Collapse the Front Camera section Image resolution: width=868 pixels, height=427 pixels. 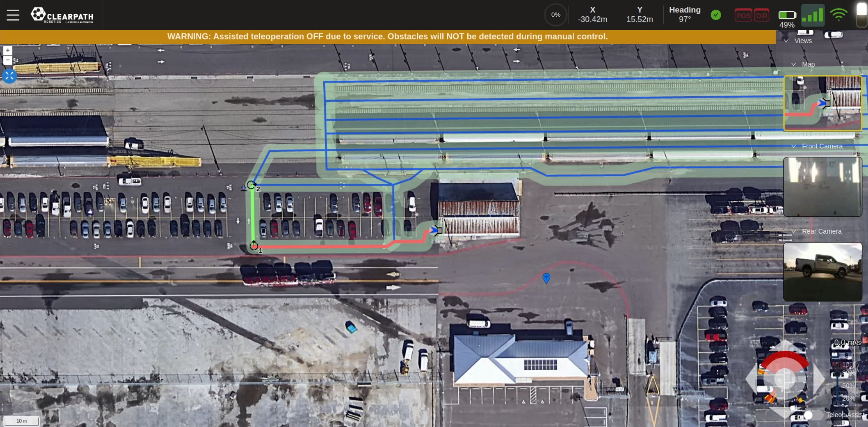(x=794, y=146)
